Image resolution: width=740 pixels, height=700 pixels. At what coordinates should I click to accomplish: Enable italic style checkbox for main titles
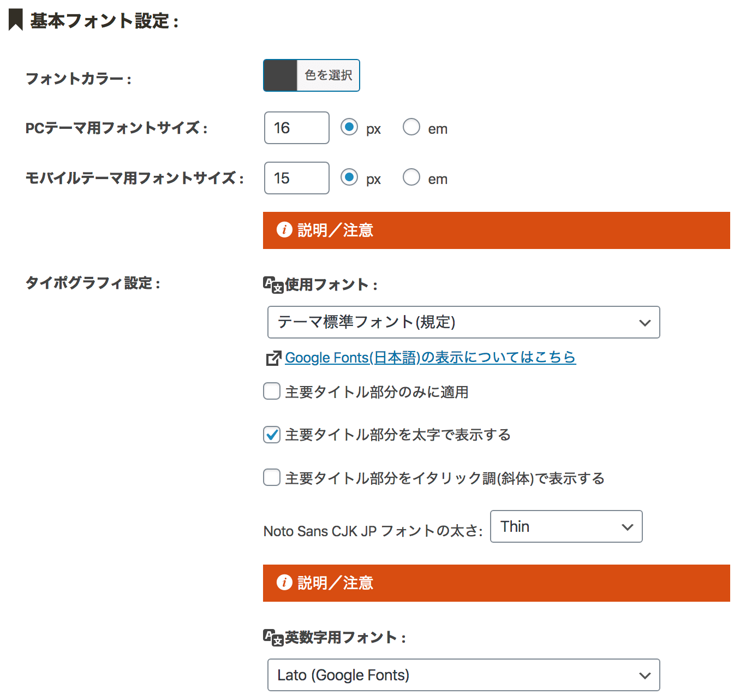click(272, 478)
